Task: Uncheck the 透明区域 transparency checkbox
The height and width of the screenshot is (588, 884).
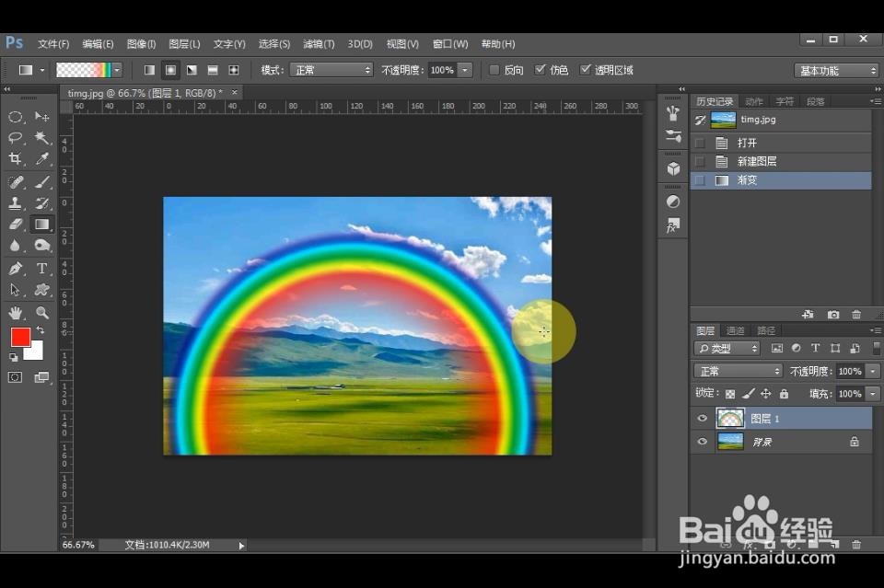Action: tap(586, 69)
